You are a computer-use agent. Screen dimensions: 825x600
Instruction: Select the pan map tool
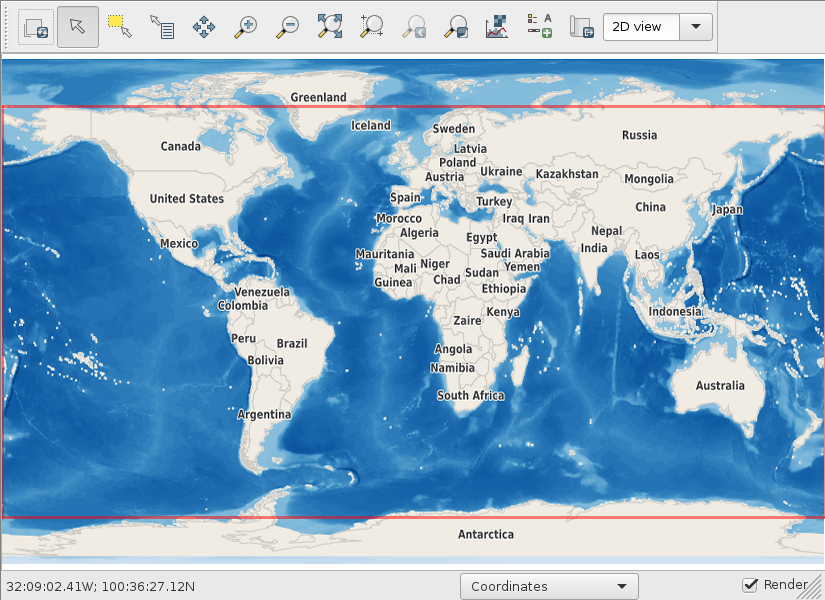coord(204,27)
